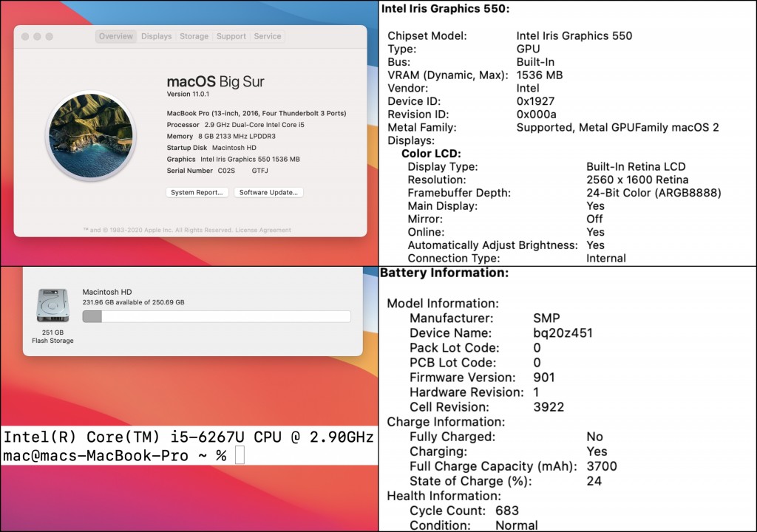
Task: Click the terminal prompt cursor
Action: 240,455
